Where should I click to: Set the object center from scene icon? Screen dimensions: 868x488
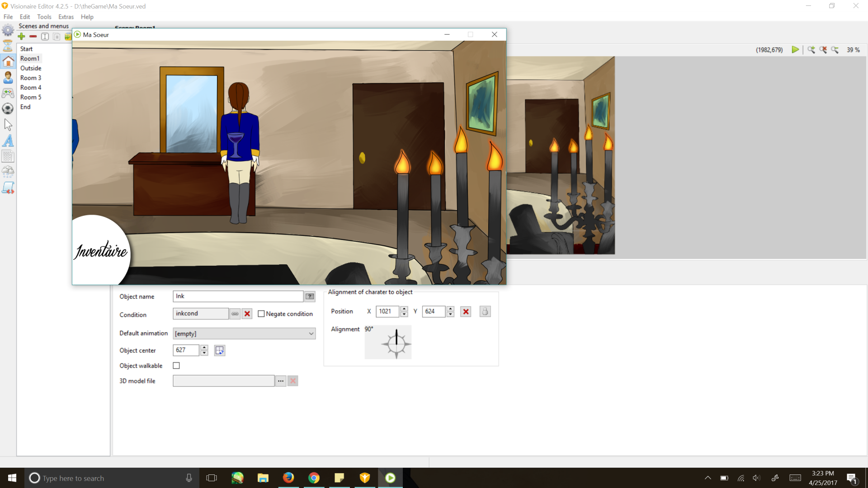tap(220, 350)
